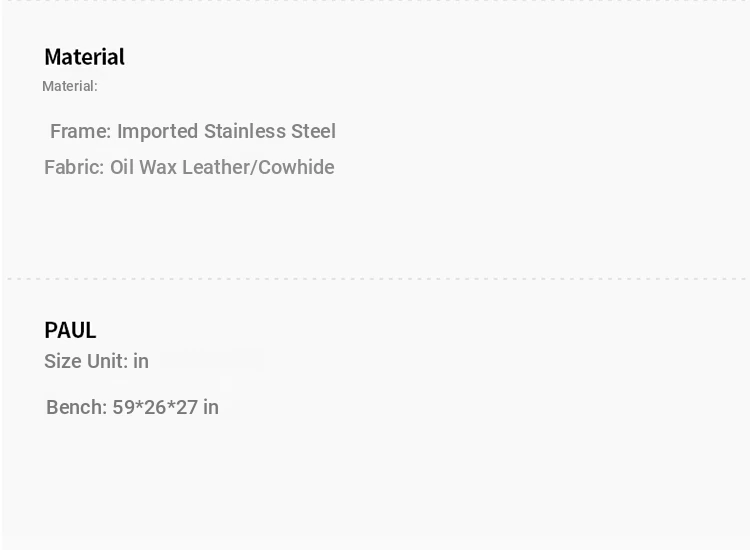Click the word "Imported" in frame line

pos(157,132)
